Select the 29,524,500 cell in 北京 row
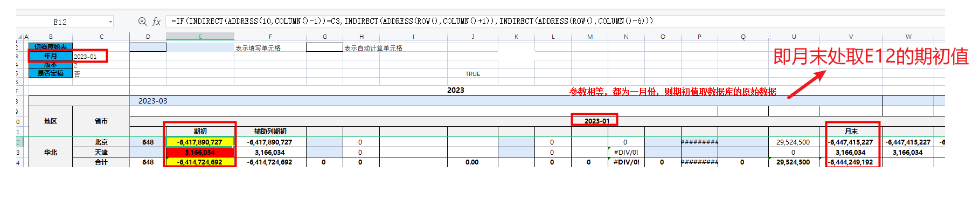 pos(793,142)
